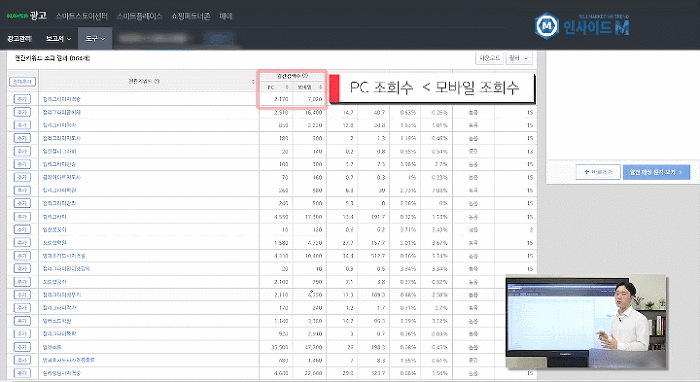Open keyword link in the 16,400 mobile row

pos(62,112)
